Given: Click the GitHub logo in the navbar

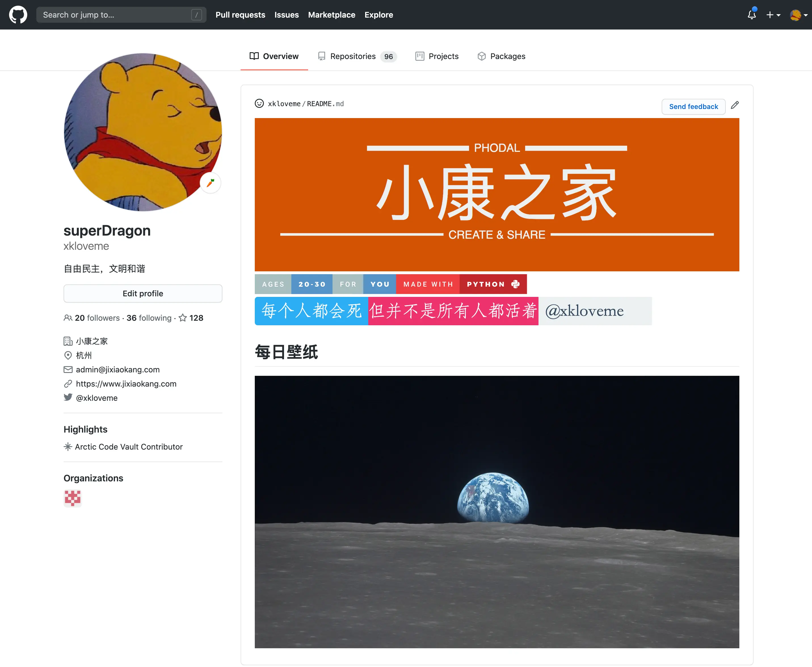Looking at the screenshot, I should (18, 14).
